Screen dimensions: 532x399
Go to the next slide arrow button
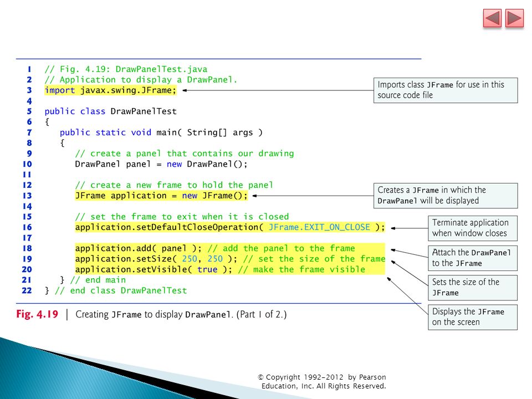pyautogui.click(x=514, y=18)
